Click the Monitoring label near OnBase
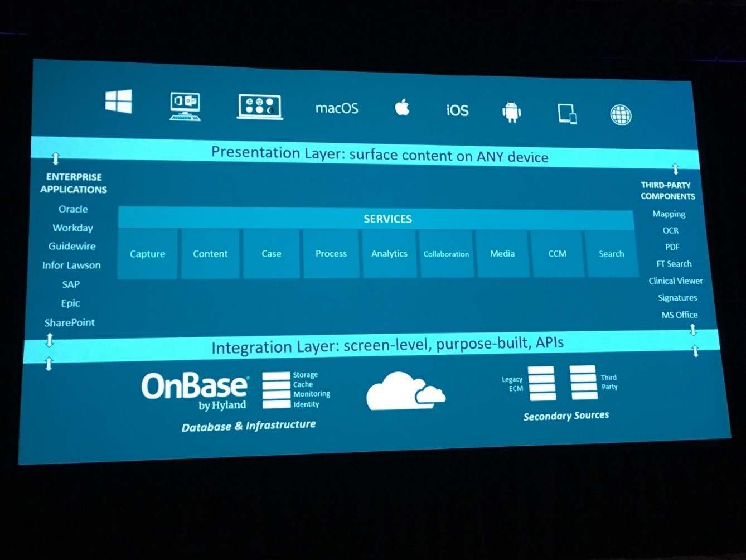The image size is (746, 560). coord(312,394)
